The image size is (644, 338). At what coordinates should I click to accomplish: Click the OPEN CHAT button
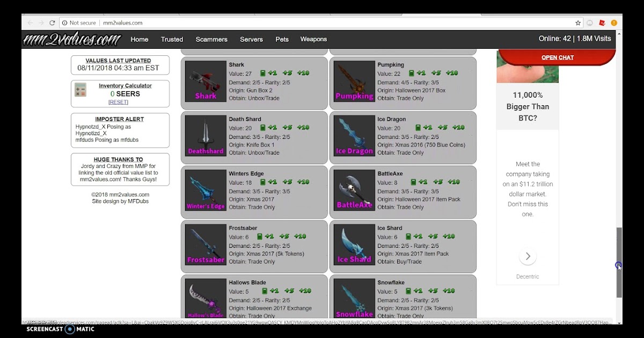tap(558, 57)
